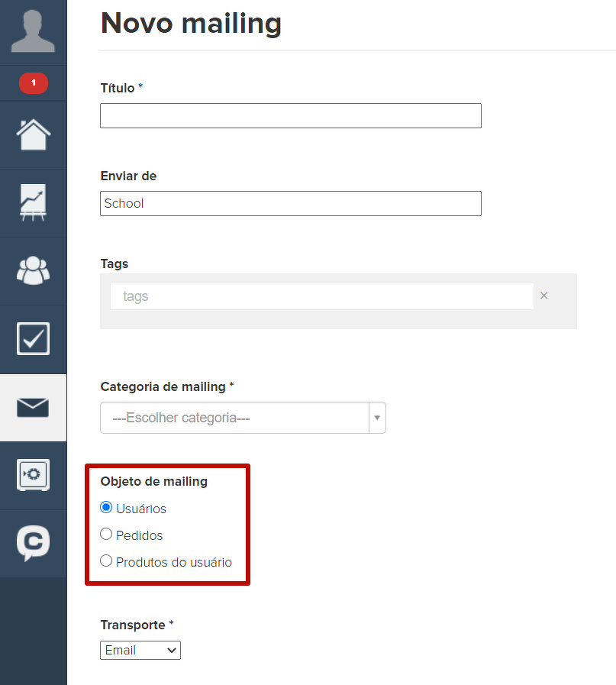
Task: Click the red notification badge
Action: (33, 82)
